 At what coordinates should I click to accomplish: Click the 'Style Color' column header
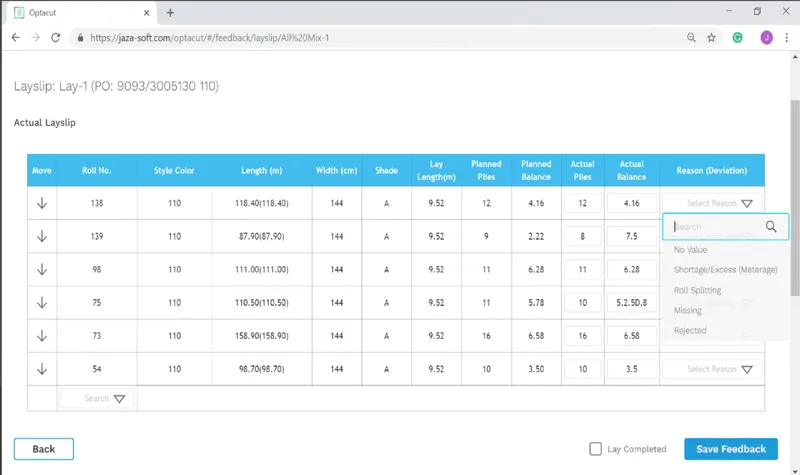174,170
